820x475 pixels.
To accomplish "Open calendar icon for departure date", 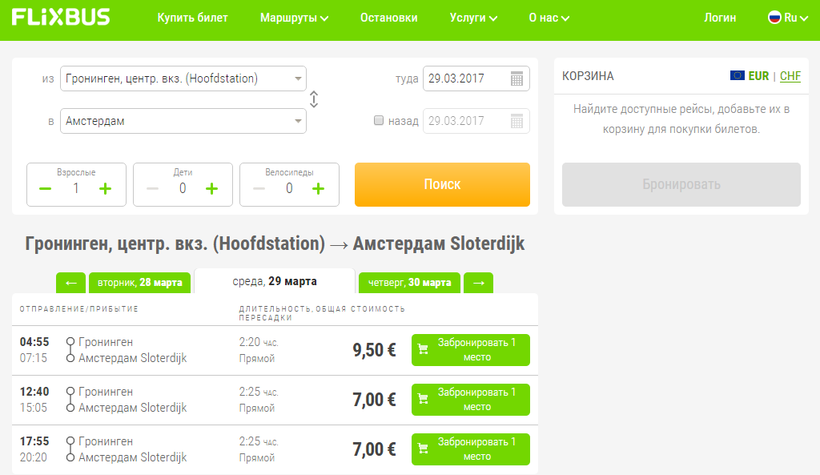I will pyautogui.click(x=516, y=79).
